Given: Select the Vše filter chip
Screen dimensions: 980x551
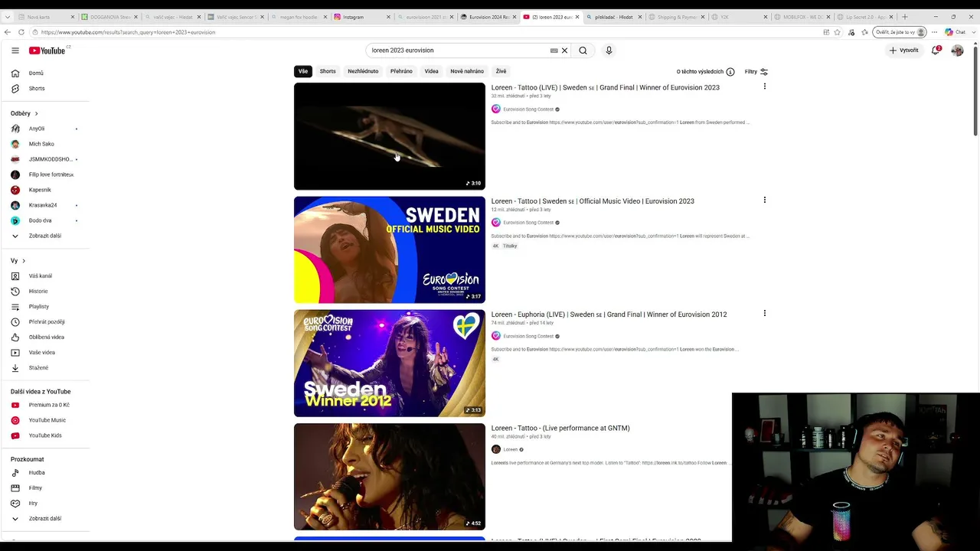Looking at the screenshot, I should point(303,71).
